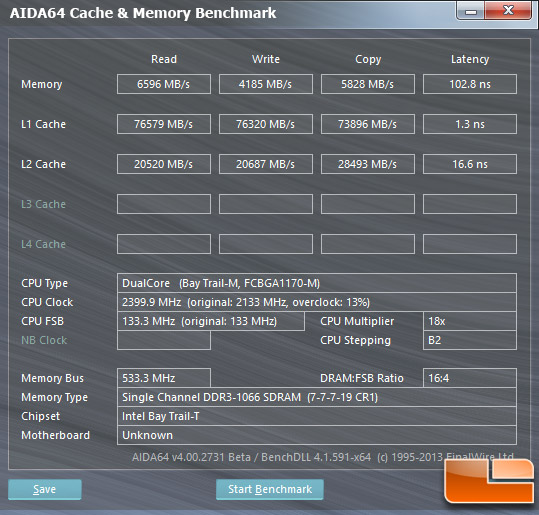The height and width of the screenshot is (515, 539).
Task: Click the Memory Bus value 533.3 MHz
Action: tap(164, 378)
